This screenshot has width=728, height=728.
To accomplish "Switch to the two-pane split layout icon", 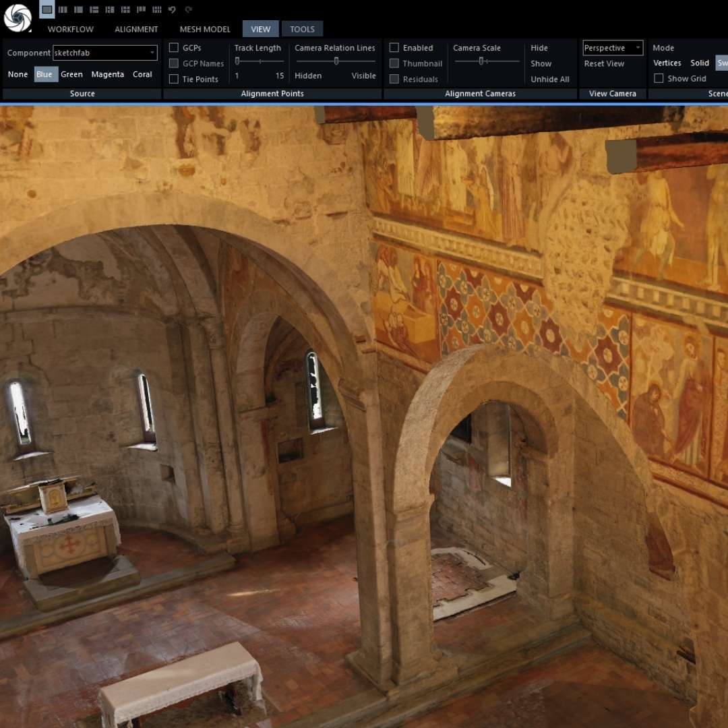I will [x=63, y=9].
